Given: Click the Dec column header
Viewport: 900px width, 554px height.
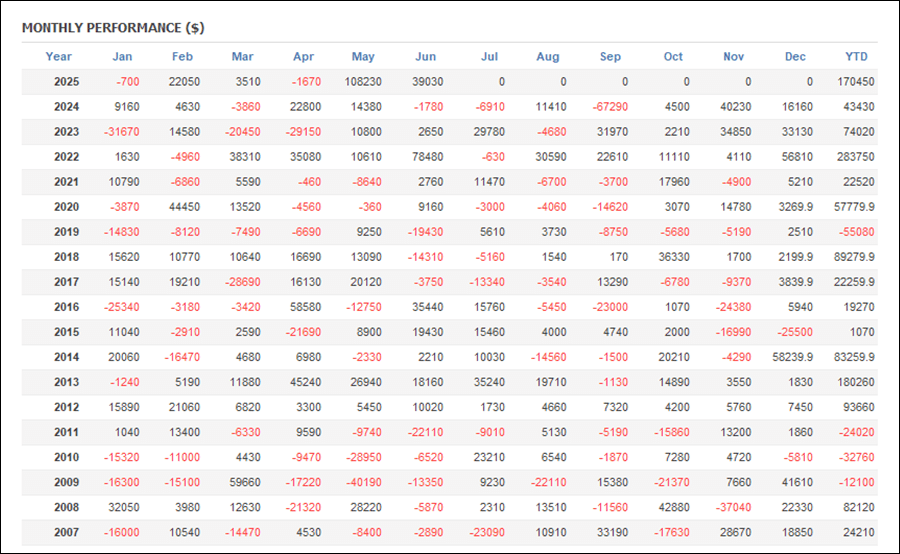Looking at the screenshot, I should coord(796,56).
